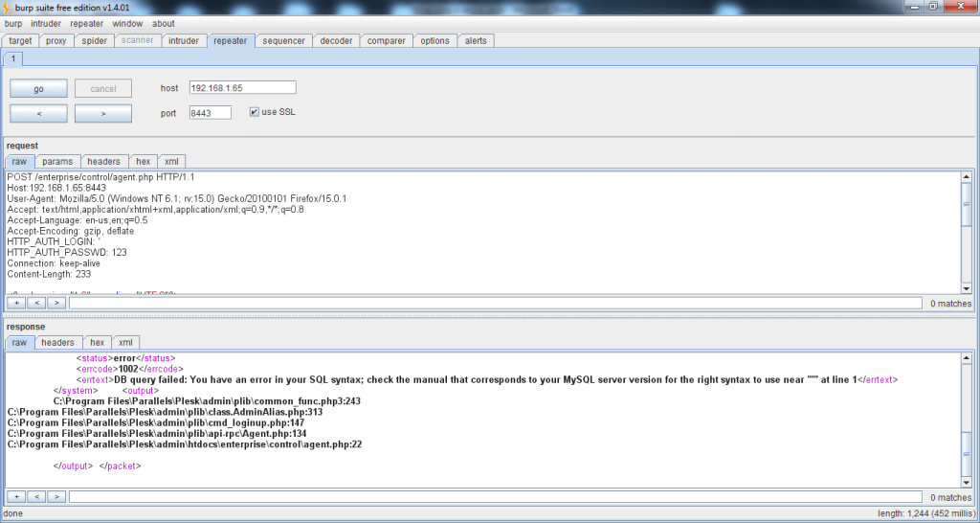This screenshot has width=980, height=523.
Task: Click the HTTP_AUTH_PASSWD: 123 line
Action: click(67, 252)
